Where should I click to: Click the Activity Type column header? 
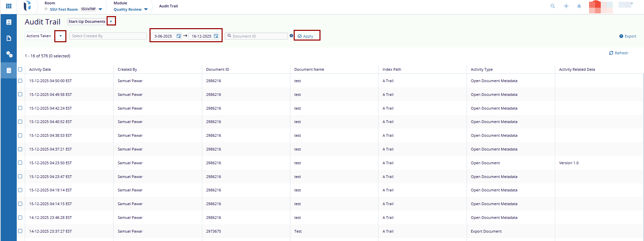point(481,69)
